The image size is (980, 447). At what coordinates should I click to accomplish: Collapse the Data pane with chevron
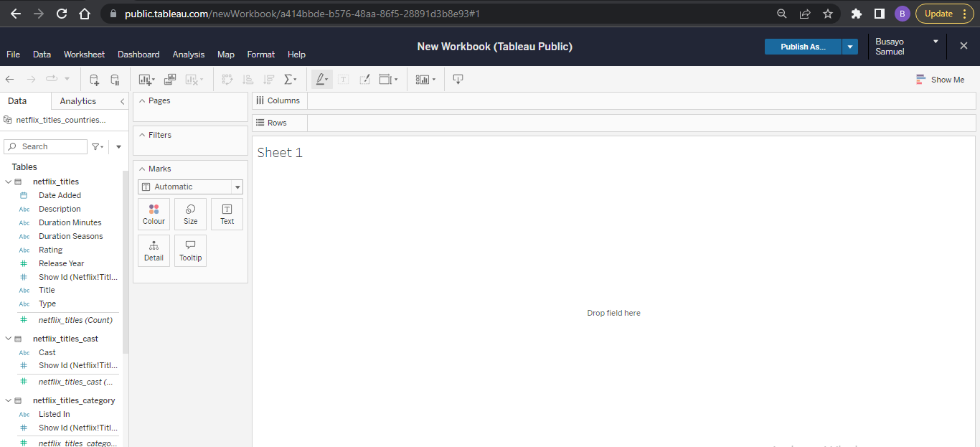pyautogui.click(x=122, y=101)
